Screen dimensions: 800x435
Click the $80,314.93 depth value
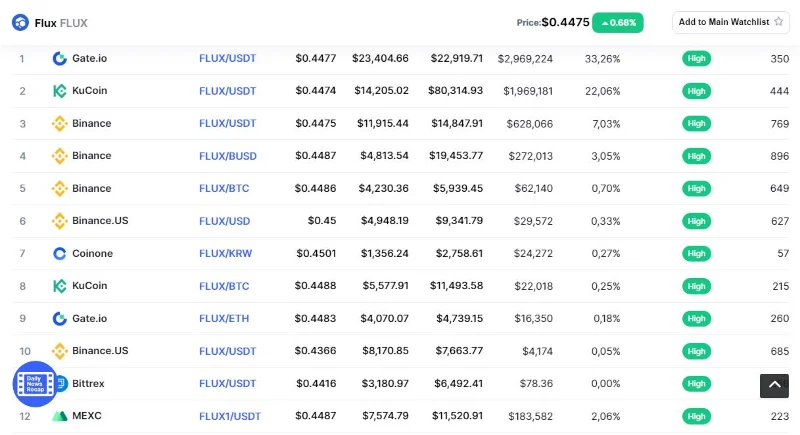click(455, 90)
